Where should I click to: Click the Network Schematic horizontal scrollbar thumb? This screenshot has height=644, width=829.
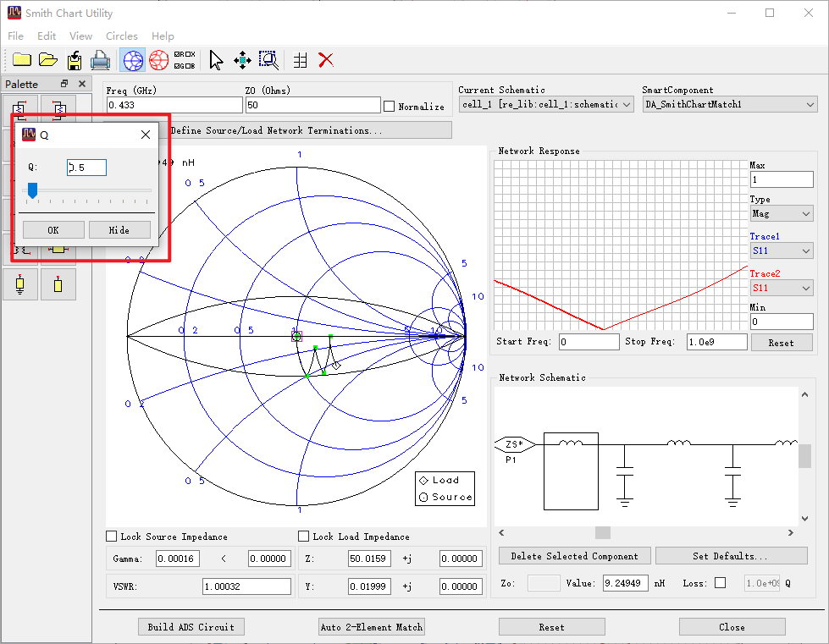tap(603, 532)
